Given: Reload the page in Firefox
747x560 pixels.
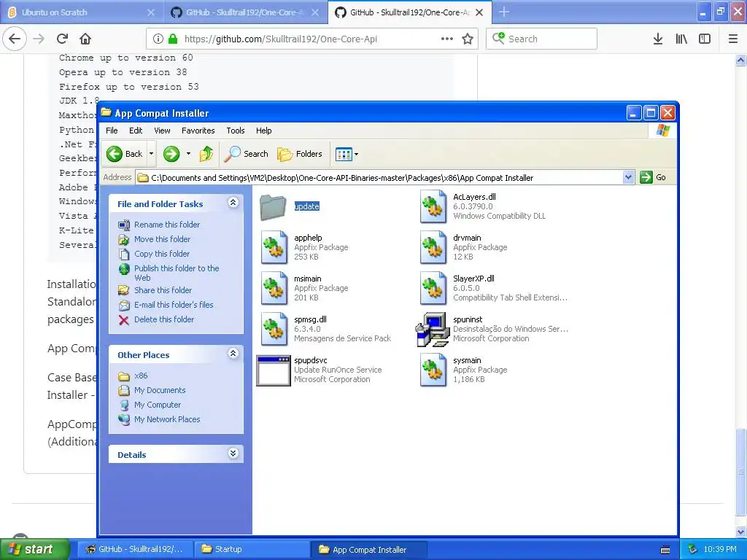Looking at the screenshot, I should (63, 39).
